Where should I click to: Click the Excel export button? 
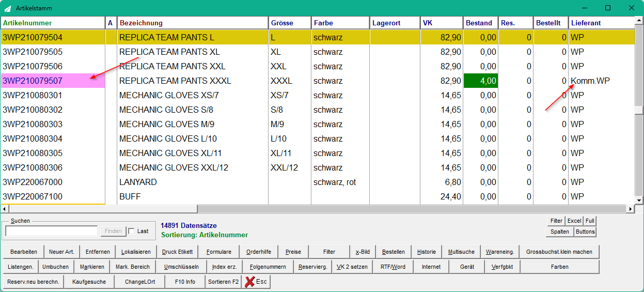coord(574,221)
